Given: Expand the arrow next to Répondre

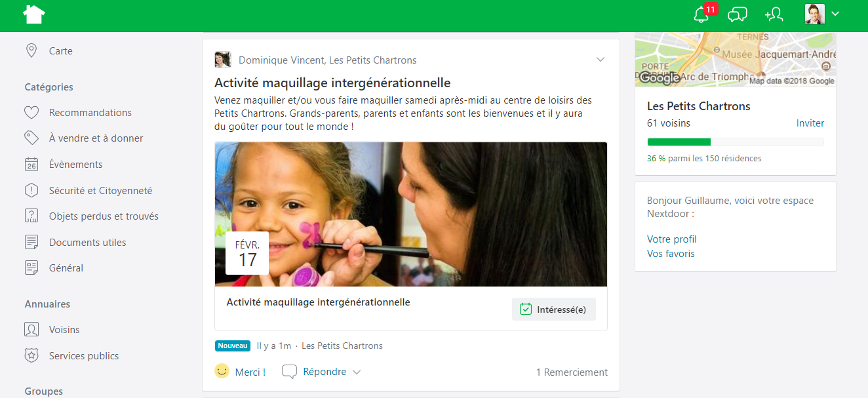Looking at the screenshot, I should tap(357, 372).
